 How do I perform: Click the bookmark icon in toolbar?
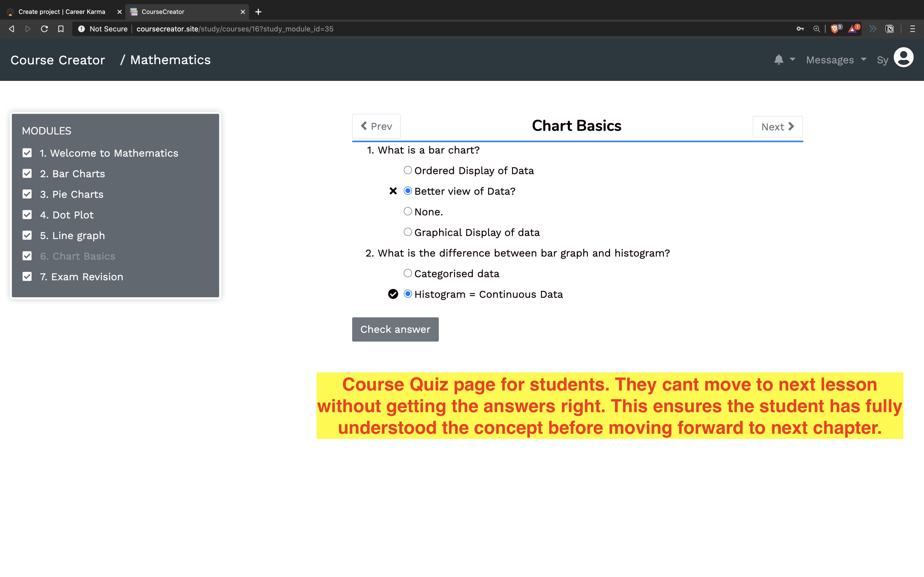61,29
